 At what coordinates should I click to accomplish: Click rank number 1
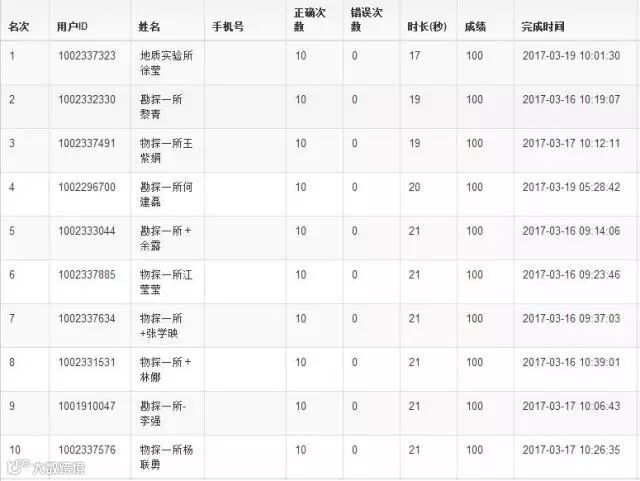[12, 56]
